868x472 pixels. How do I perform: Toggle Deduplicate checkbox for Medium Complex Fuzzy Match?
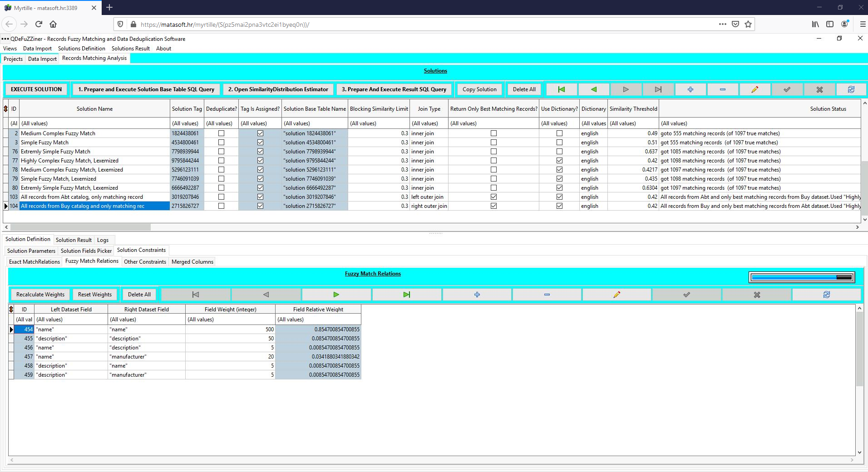pyautogui.click(x=221, y=133)
